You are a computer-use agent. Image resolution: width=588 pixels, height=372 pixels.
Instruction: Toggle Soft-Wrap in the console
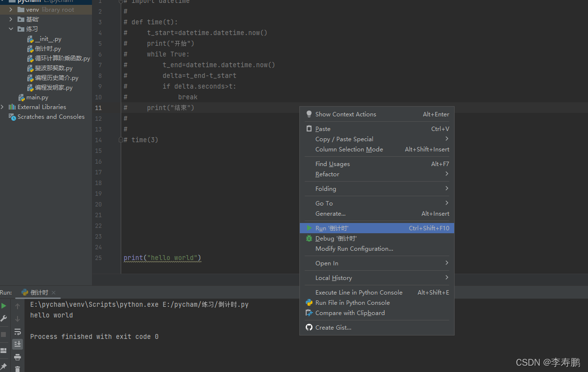(18, 332)
